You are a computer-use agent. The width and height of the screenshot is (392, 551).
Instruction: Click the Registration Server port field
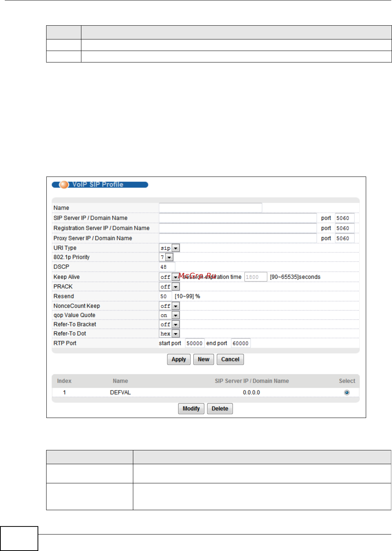tap(345, 228)
